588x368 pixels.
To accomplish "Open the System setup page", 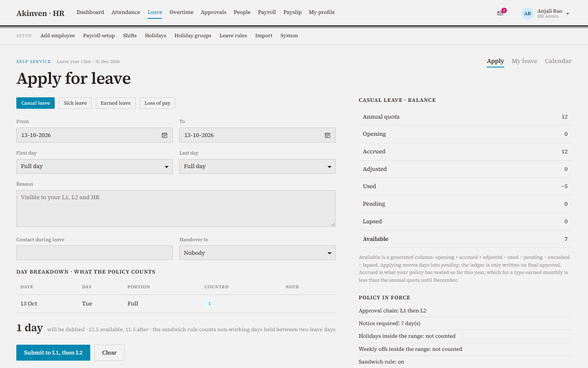I will pos(289,36).
